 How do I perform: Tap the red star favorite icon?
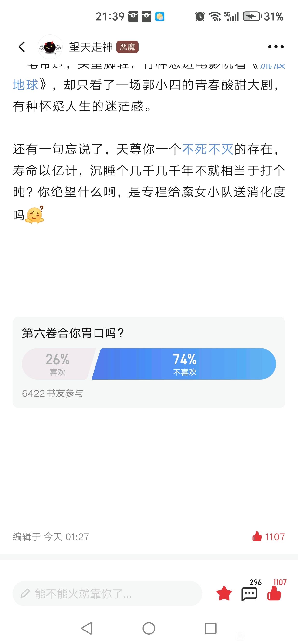(224, 593)
